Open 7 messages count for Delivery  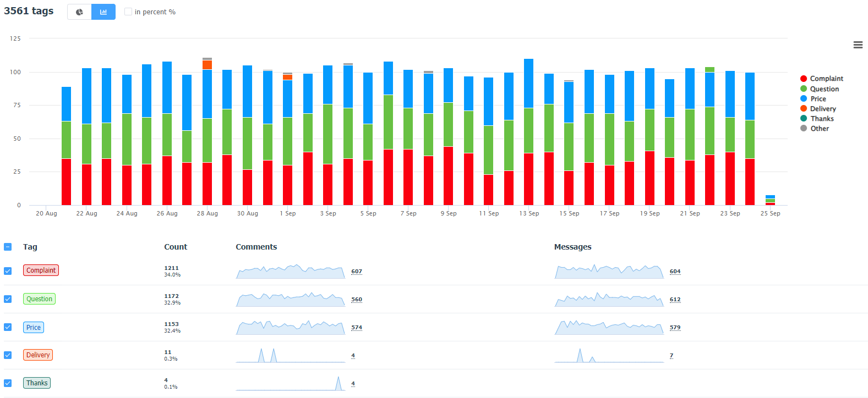[x=672, y=356]
